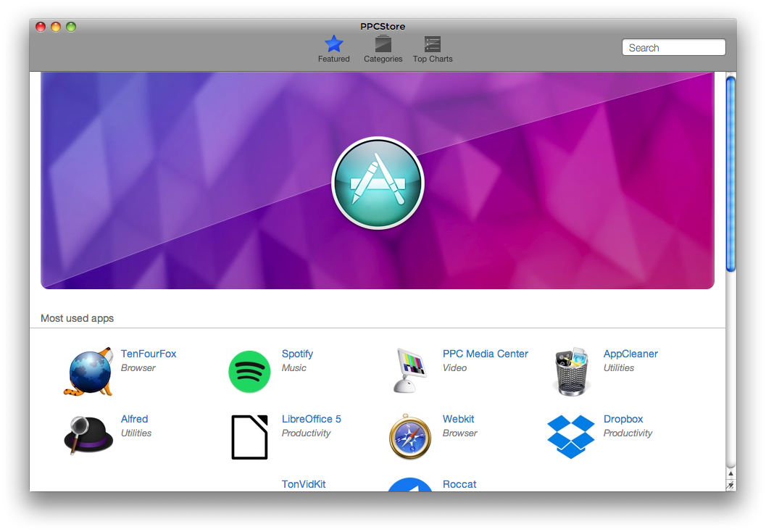Click the AppCleaner trash can icon
Image resolution: width=766 pixels, height=532 pixels.
(x=571, y=371)
